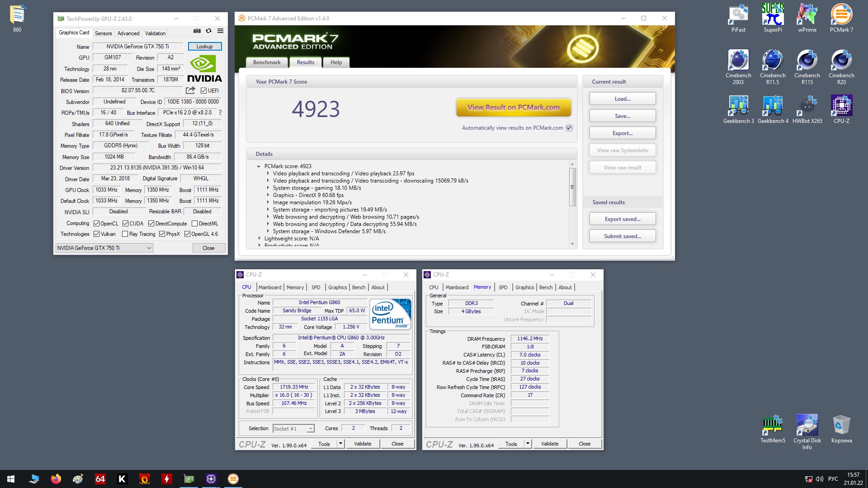868x488 pixels.
Task: Open the Help tab in PCMark 7
Action: pyautogui.click(x=336, y=62)
